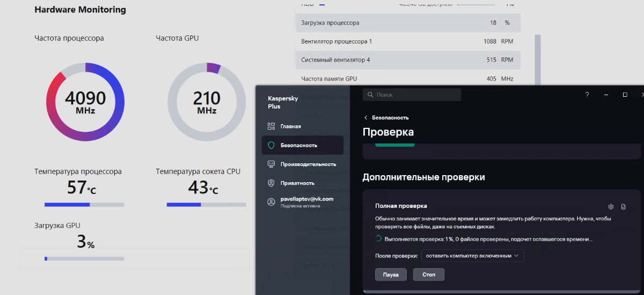Viewport: 644px width, 295px height.
Task: Click the Подписка активна status text
Action: (x=300, y=206)
